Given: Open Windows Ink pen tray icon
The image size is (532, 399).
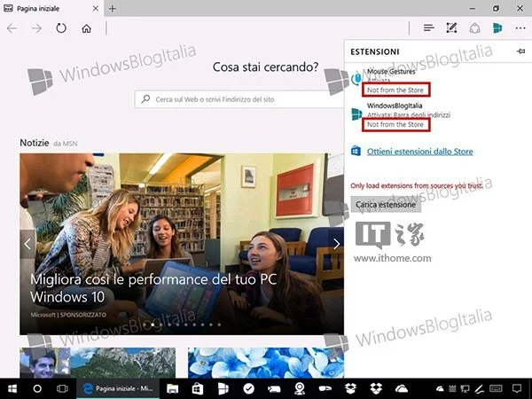Looking at the screenshot, I should [479, 388].
